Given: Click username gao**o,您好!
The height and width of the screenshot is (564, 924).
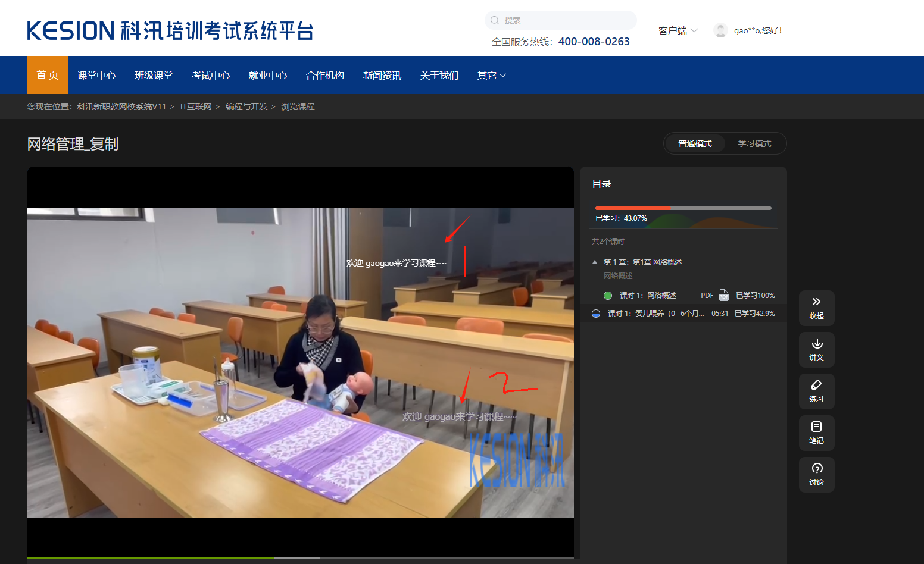Looking at the screenshot, I should pyautogui.click(x=758, y=30).
